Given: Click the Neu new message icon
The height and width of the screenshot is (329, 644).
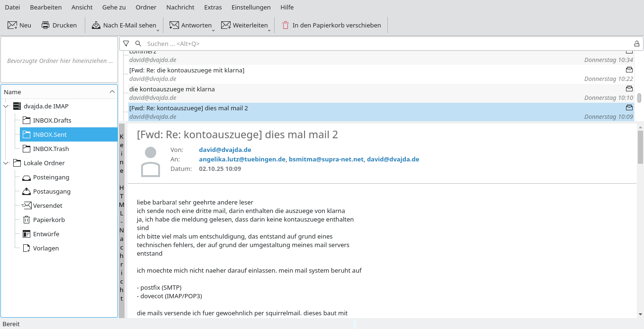Looking at the screenshot, I should pyautogui.click(x=12, y=25).
